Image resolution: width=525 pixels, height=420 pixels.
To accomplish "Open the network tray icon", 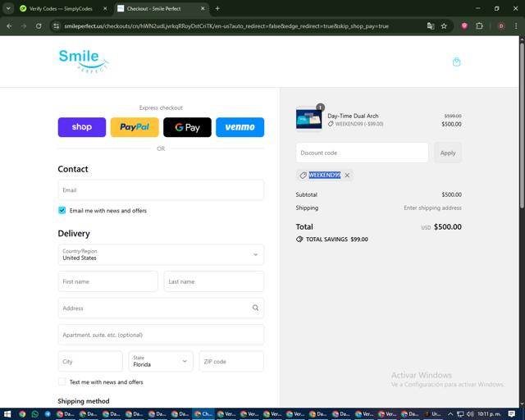I will point(460,414).
